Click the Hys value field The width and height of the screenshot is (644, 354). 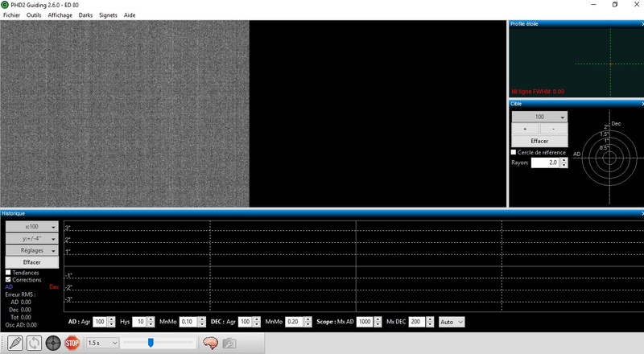pyautogui.click(x=139, y=322)
